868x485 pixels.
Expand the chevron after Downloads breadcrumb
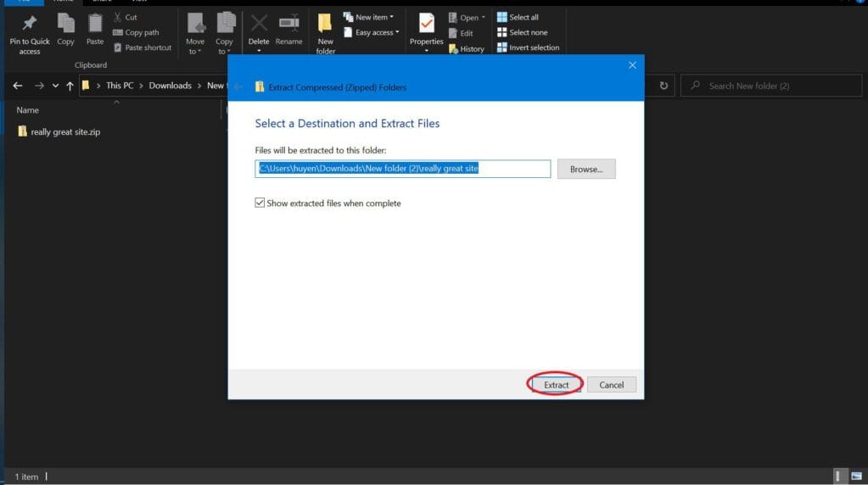pyautogui.click(x=199, y=86)
